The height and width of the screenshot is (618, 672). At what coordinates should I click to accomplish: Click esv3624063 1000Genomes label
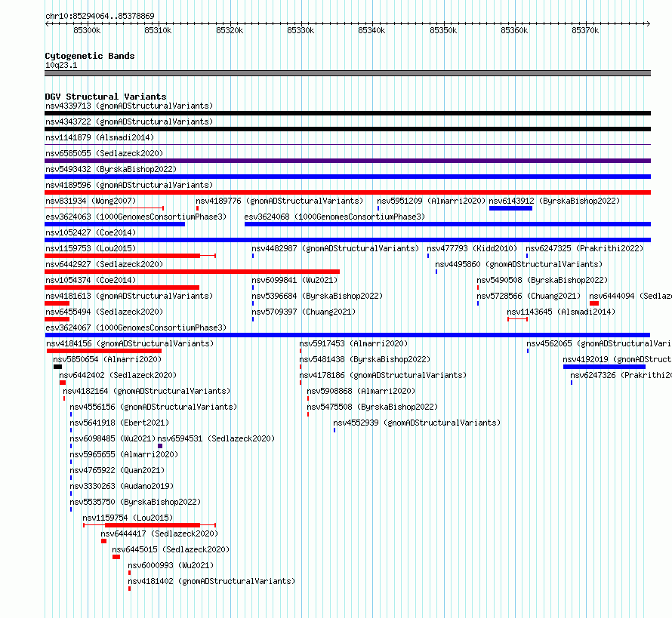[136, 217]
